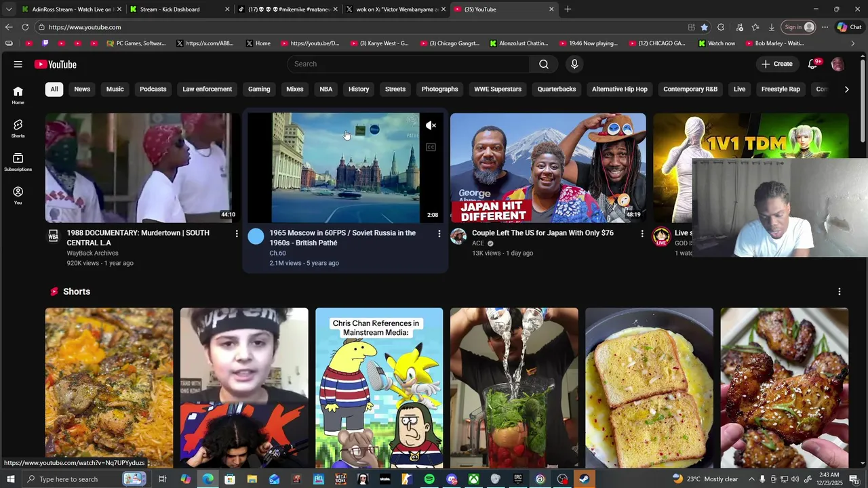Click the Sign in profile button

point(799,27)
